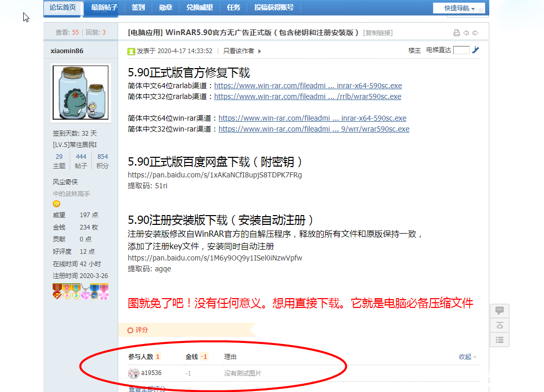Click the green user status icon beside 发表于
This screenshot has height=392, width=544.
pyautogui.click(x=131, y=51)
